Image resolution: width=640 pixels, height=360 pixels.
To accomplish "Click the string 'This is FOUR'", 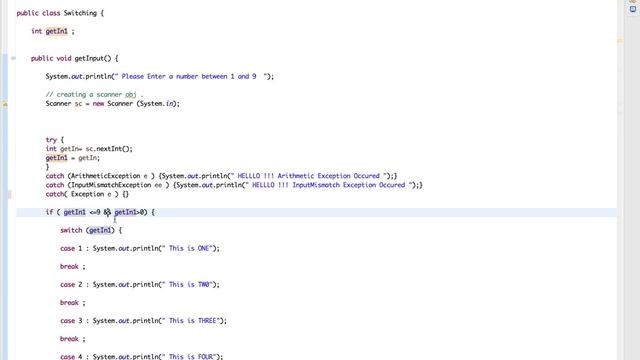I will tap(191, 356).
